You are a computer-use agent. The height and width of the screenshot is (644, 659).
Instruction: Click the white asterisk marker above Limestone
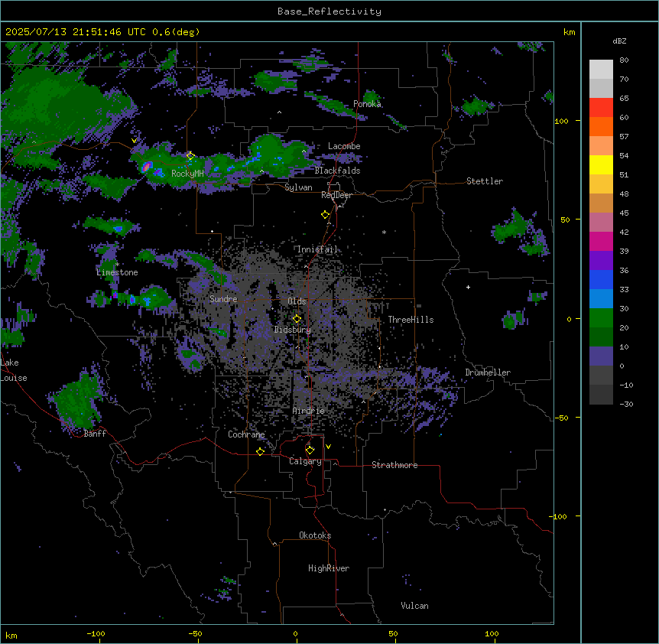[117, 264]
